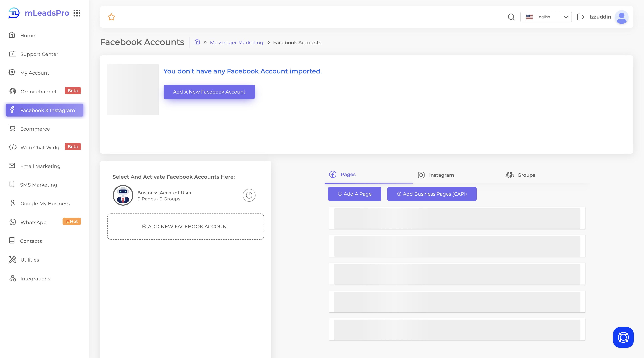644x358 pixels.
Task: Open Ecommerce menu item
Action: pos(45,129)
